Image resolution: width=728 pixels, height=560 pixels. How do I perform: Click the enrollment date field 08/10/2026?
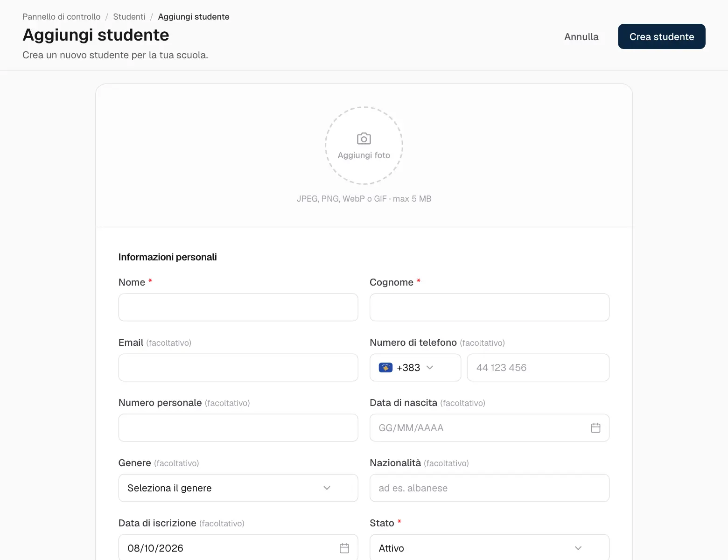(238, 547)
